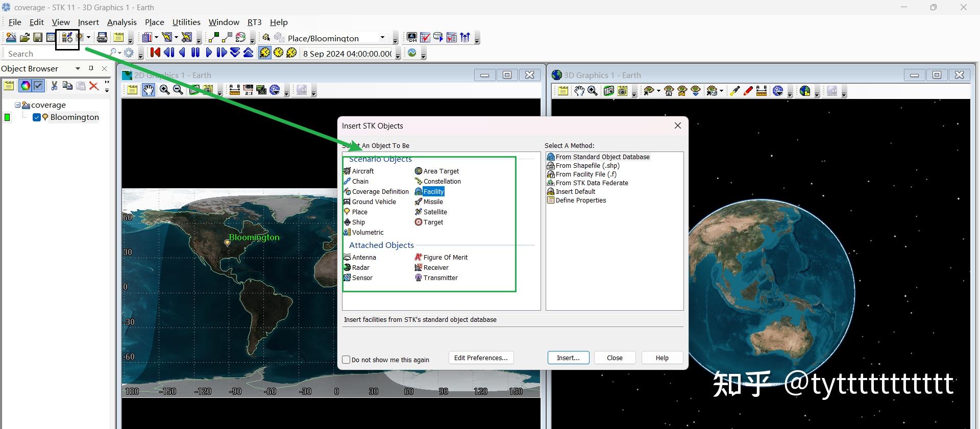Click the Report HTML icon in main toolbar

click(102, 37)
